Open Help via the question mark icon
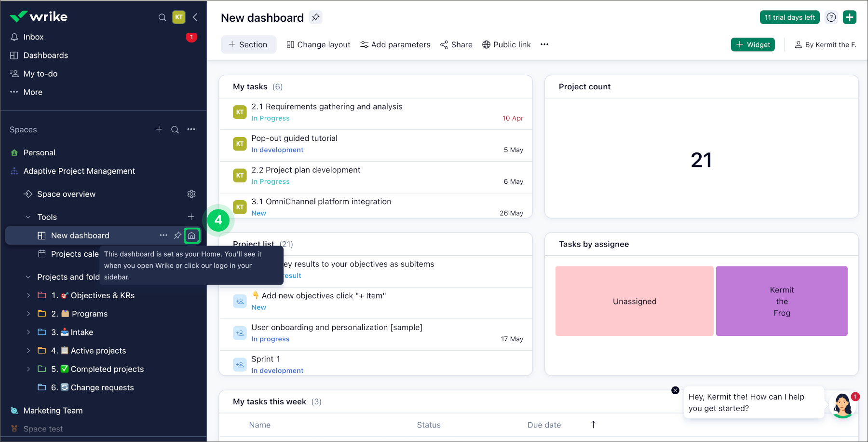 tap(831, 17)
